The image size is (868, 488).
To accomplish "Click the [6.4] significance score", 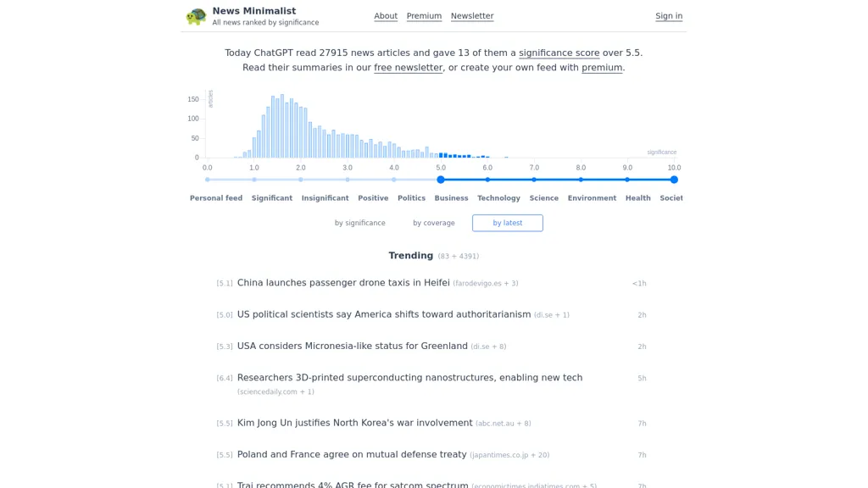I will [x=224, y=379].
